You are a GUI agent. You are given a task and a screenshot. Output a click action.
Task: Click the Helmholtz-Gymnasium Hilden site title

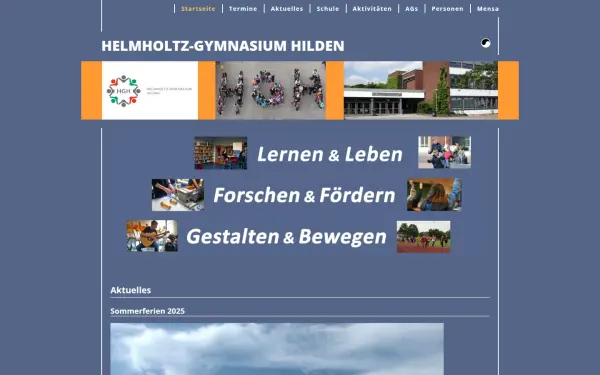click(x=223, y=46)
